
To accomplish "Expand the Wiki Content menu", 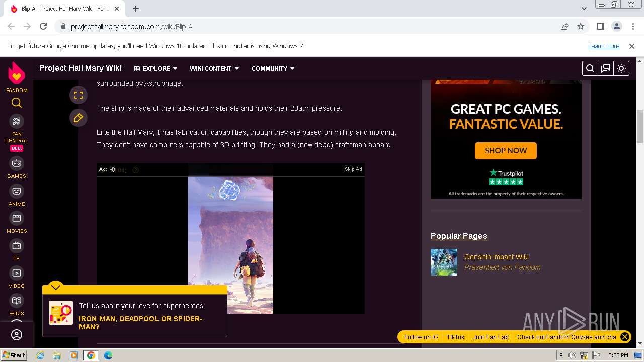I will click(214, 68).
